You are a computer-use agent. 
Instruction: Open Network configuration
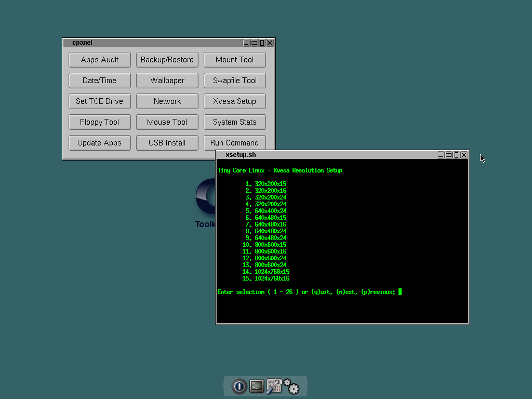point(167,101)
